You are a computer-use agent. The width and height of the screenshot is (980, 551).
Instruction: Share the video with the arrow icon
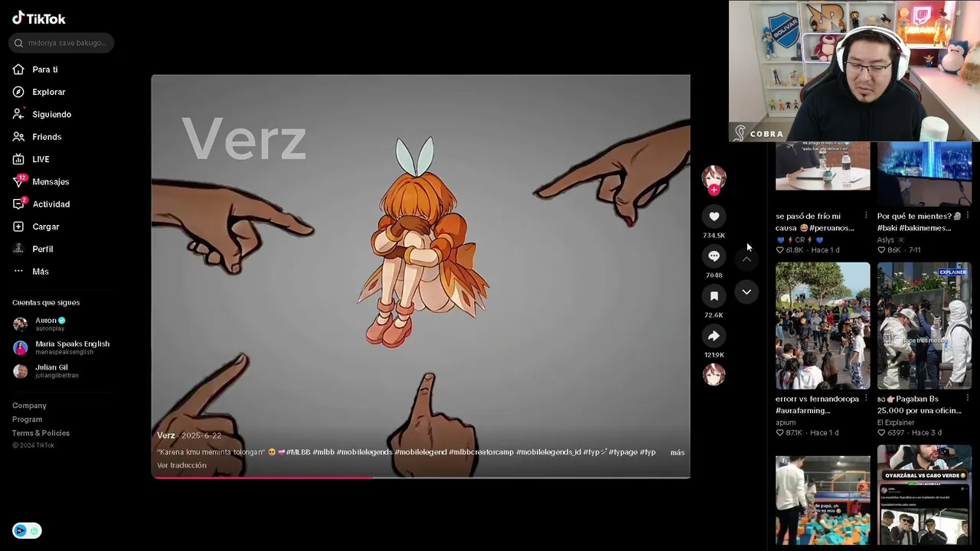(714, 336)
